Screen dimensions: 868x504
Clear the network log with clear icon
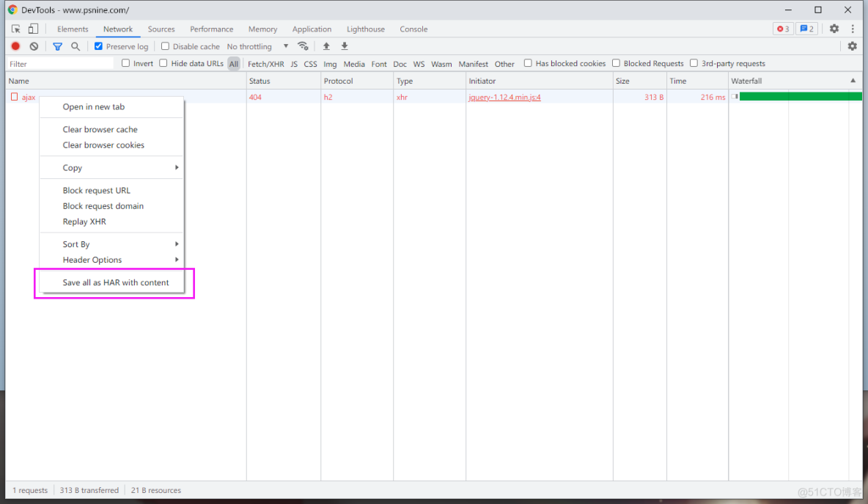click(x=34, y=46)
